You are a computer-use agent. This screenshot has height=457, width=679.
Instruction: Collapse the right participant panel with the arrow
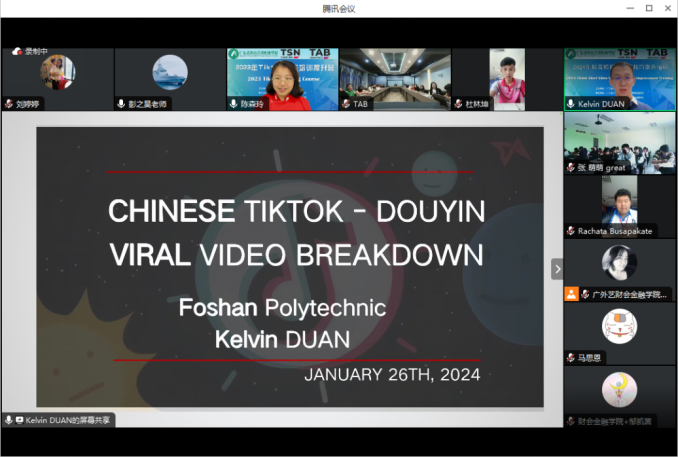(557, 268)
